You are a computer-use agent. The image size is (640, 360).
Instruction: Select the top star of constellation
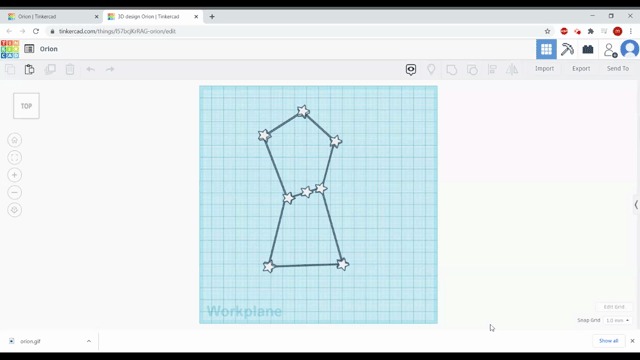tap(303, 111)
